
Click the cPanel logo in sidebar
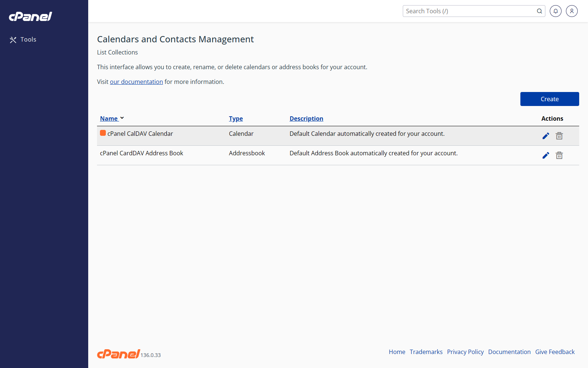[31, 17]
